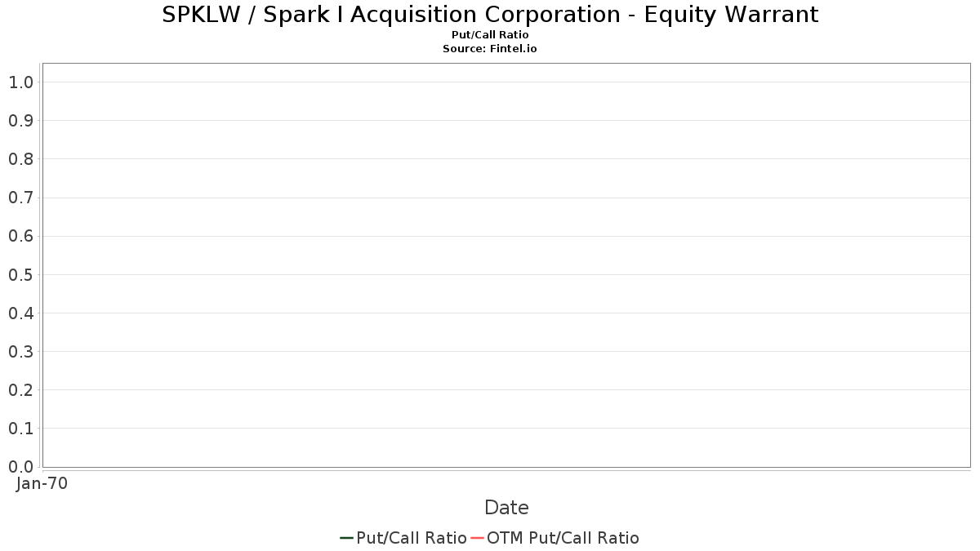
Task: Click the 0.3 y-axis label
Action: (x=21, y=352)
